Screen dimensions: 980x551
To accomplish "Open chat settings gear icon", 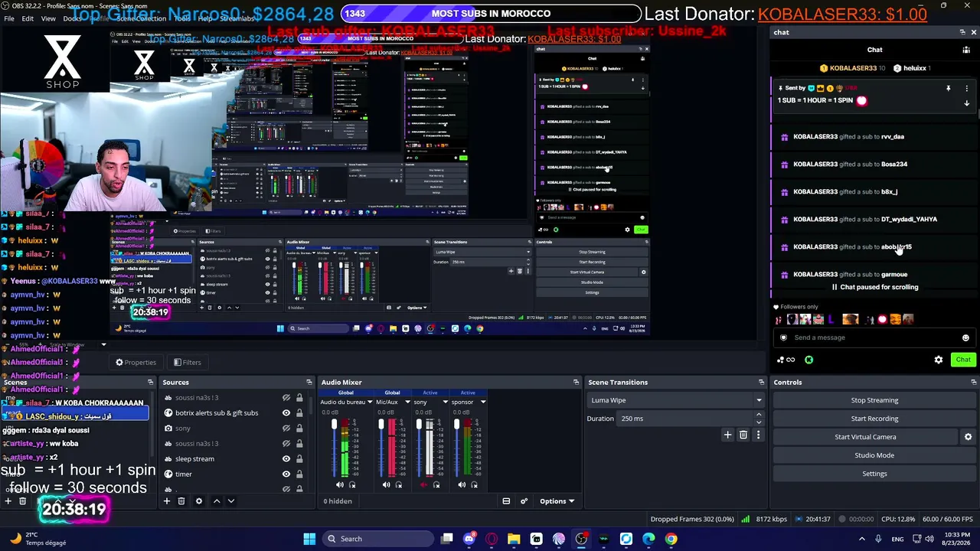I will coord(939,360).
